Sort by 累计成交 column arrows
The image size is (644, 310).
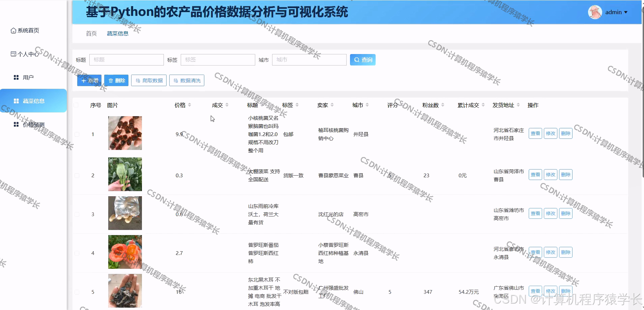pyautogui.click(x=483, y=105)
